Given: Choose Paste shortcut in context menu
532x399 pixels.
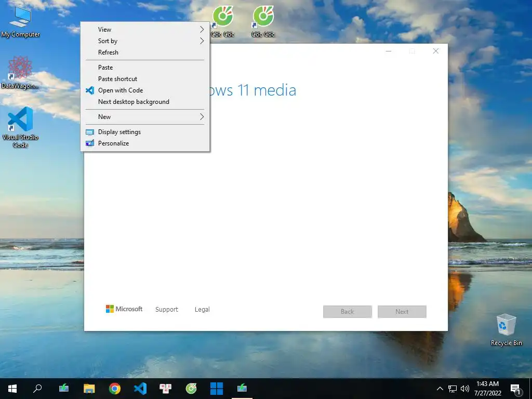Looking at the screenshot, I should point(145,79).
